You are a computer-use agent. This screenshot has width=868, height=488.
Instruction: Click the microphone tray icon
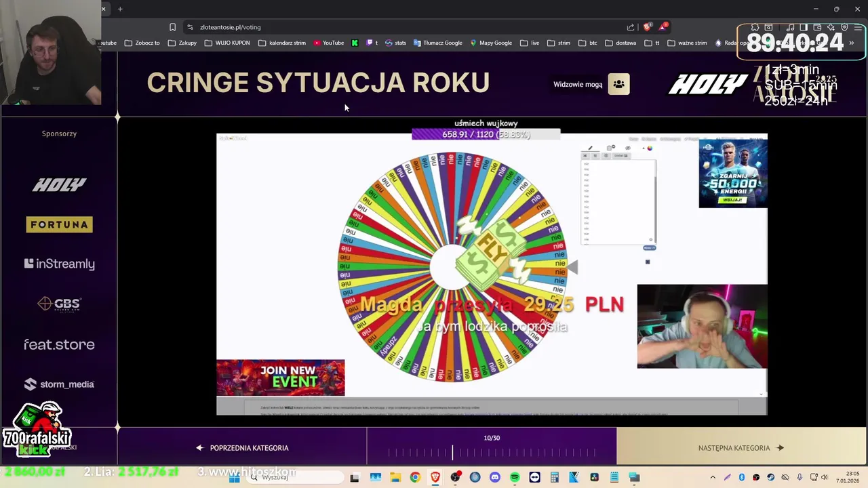800,477
